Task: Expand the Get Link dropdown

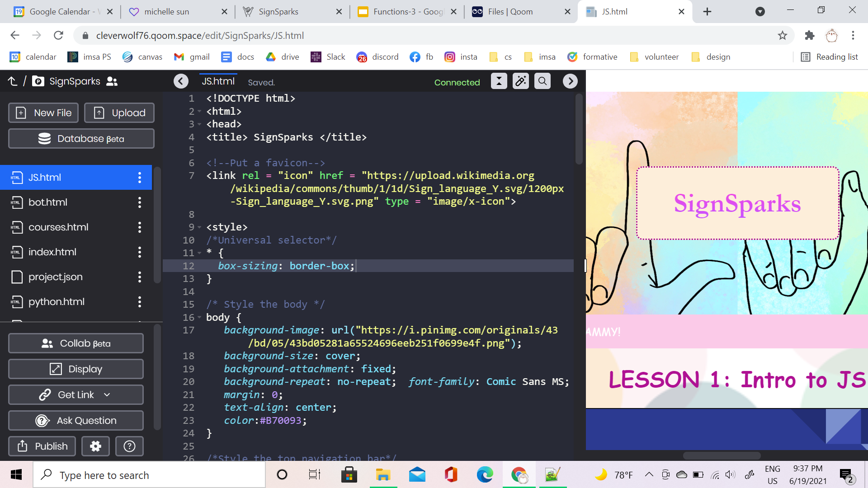Action: pyautogui.click(x=107, y=395)
